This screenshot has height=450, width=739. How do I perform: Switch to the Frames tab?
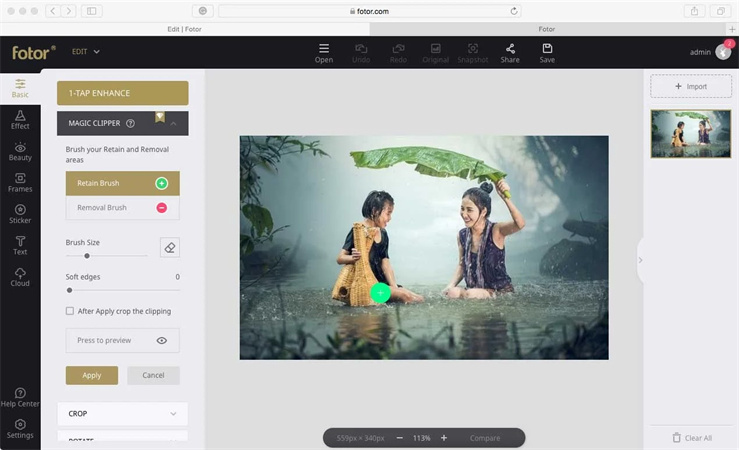[20, 182]
